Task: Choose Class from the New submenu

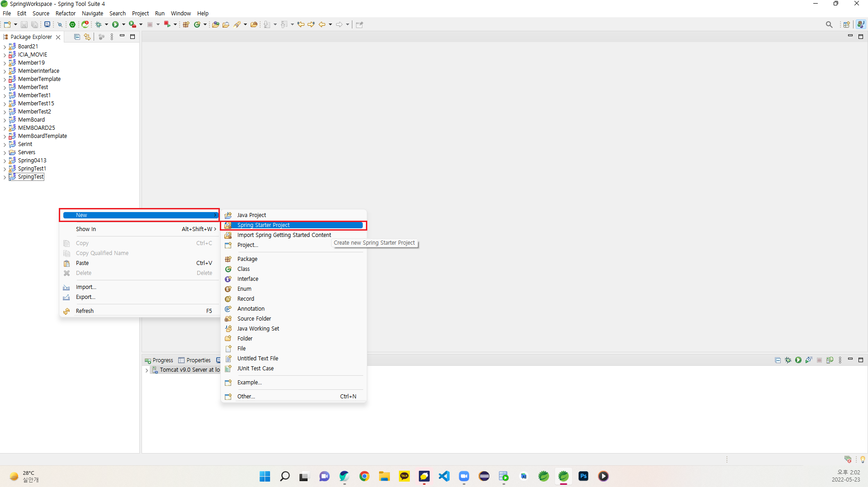Action: click(294, 269)
